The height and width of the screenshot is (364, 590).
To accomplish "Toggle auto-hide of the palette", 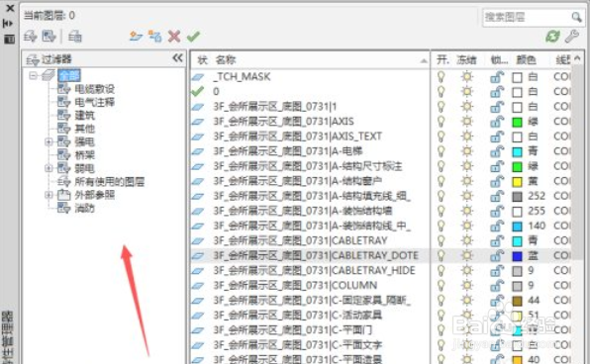I will tap(8, 24).
